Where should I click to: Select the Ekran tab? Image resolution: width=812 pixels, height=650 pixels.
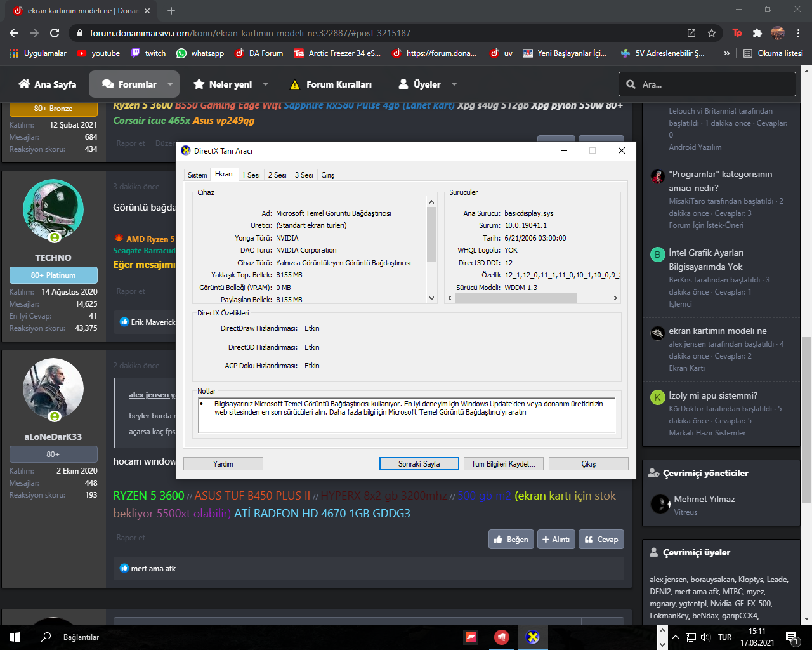point(224,174)
